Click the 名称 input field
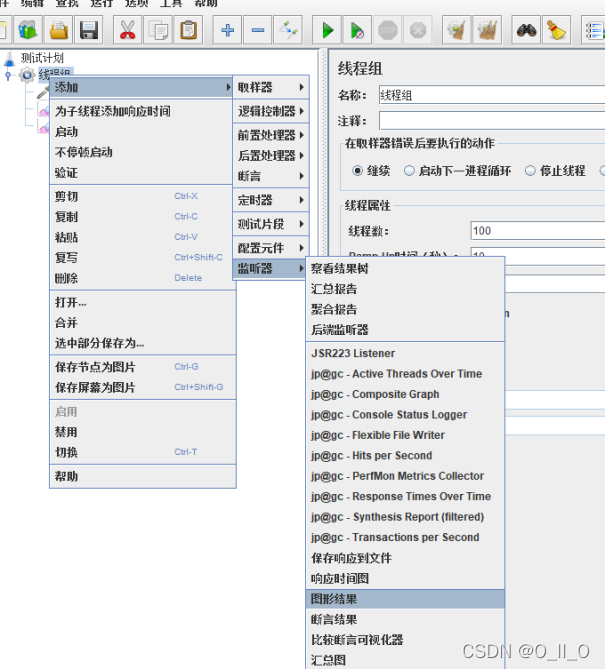 pyautogui.click(x=492, y=95)
